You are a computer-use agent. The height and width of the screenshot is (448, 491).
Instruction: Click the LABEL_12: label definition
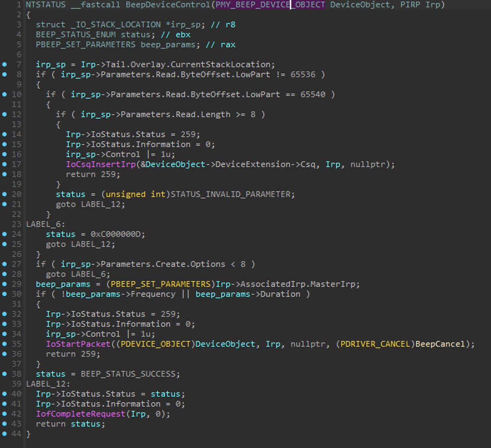pyautogui.click(x=48, y=384)
